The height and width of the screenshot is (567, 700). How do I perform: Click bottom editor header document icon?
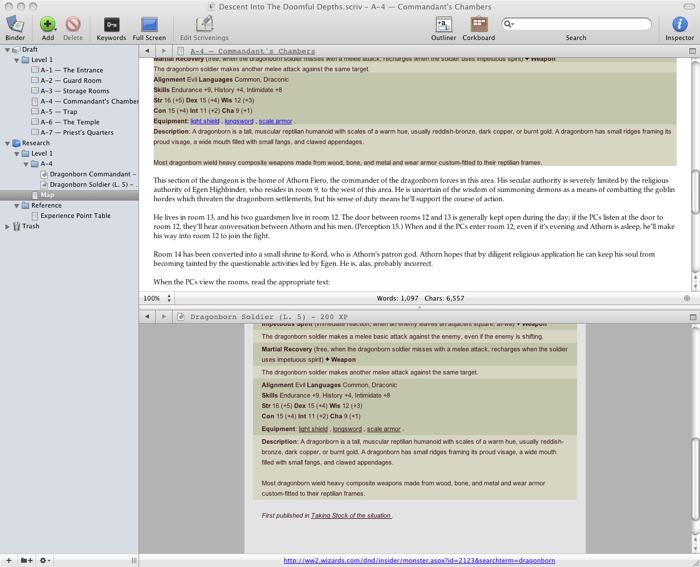pos(180,317)
